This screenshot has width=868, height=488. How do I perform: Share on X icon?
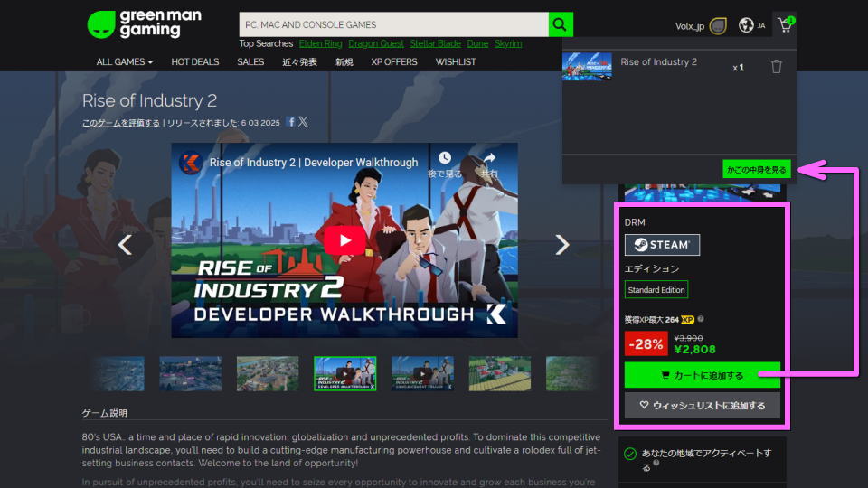304,122
